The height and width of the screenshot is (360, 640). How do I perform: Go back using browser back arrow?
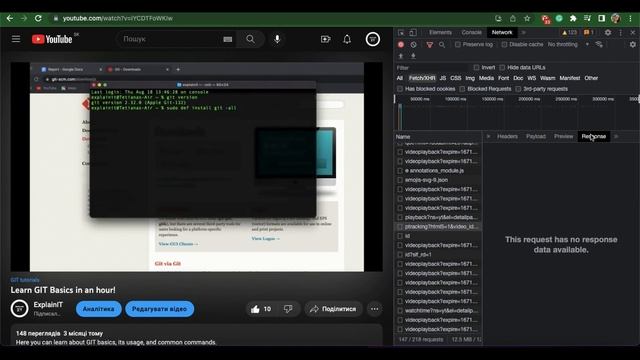pos(10,18)
